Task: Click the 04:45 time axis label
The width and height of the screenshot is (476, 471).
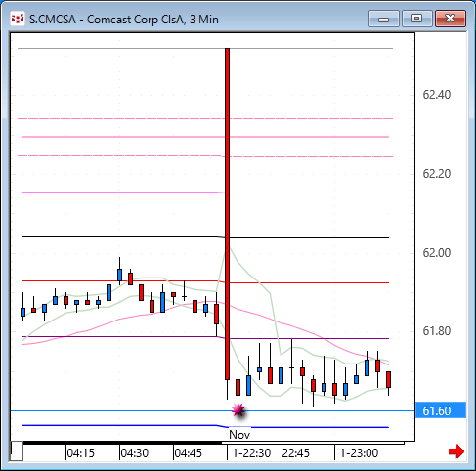Action: [188, 453]
